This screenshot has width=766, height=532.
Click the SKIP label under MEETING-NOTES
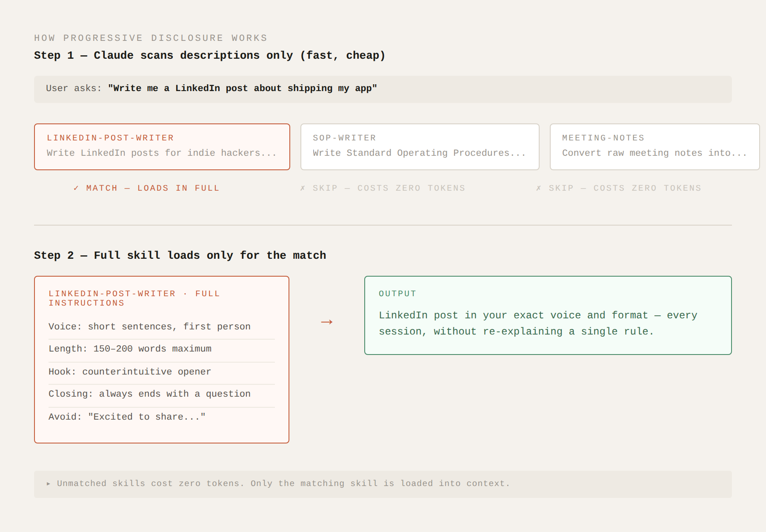(618, 188)
